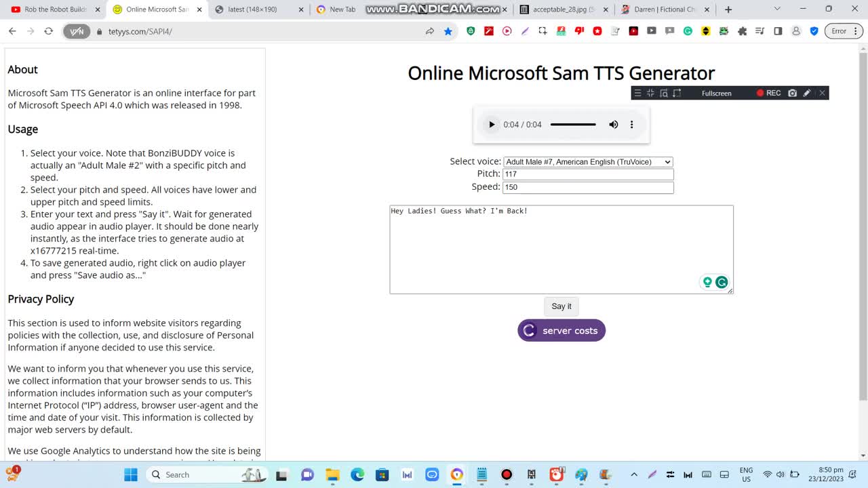The image size is (868, 488).
Task: Share this page icon in address bar
Action: pos(430,31)
